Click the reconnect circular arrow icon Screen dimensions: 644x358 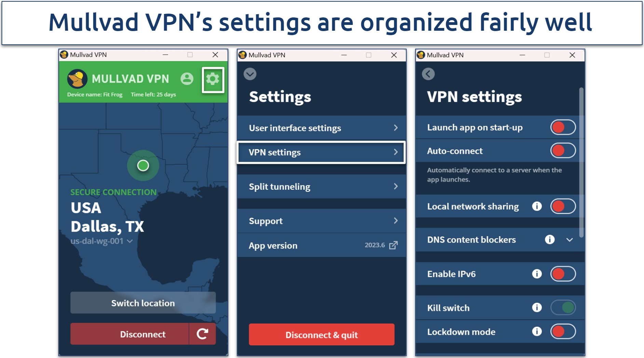(203, 334)
